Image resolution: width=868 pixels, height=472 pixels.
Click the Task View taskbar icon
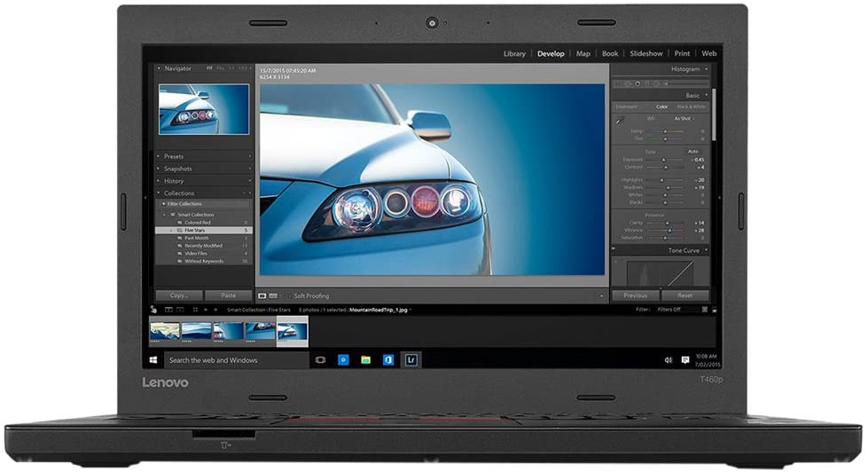[321, 360]
